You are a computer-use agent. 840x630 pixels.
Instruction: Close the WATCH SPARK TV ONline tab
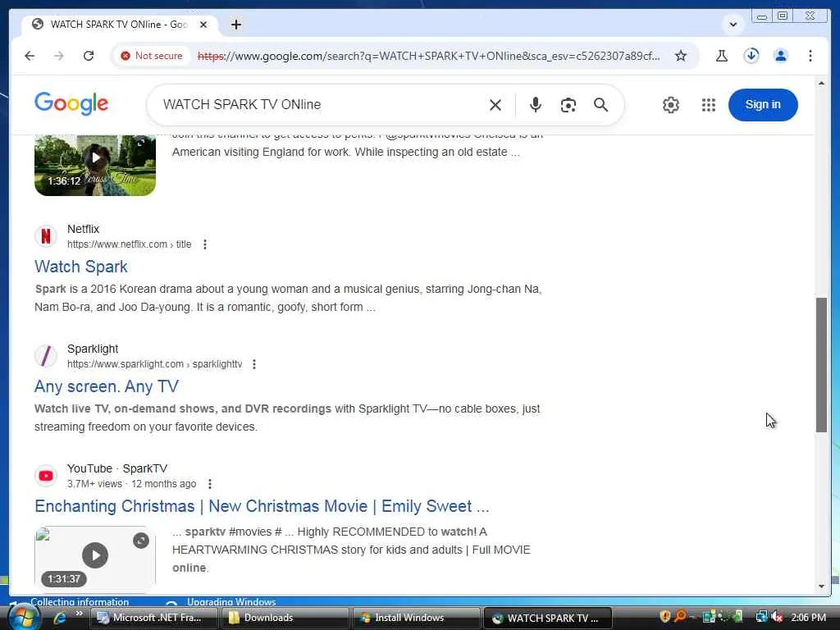[203, 25]
